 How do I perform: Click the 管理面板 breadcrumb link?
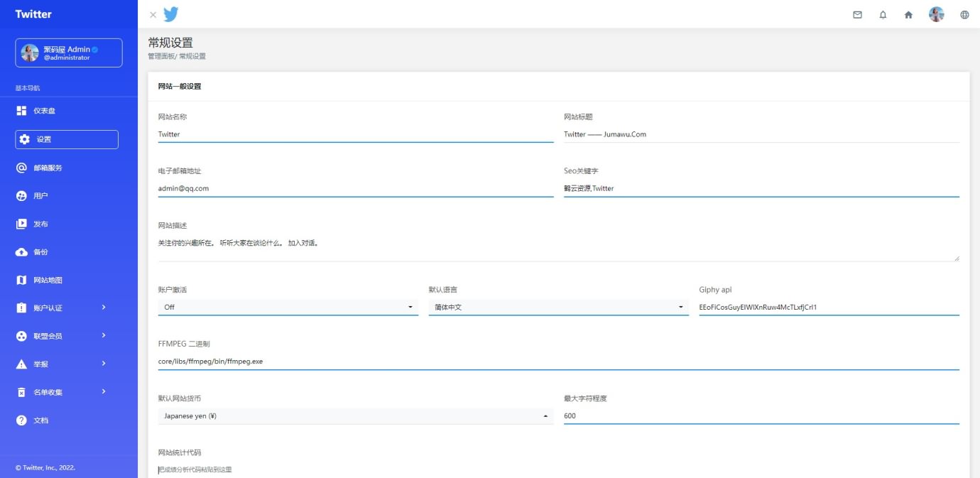[160, 56]
